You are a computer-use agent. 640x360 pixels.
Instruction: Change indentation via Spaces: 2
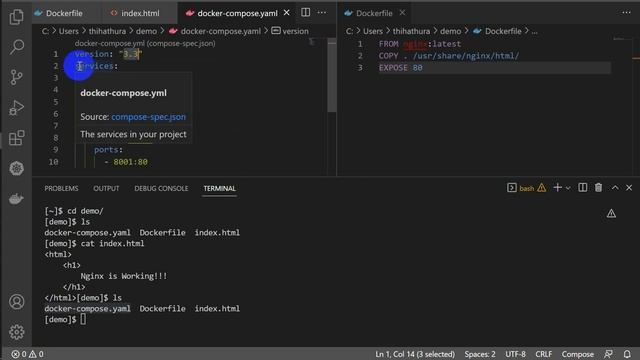point(480,354)
